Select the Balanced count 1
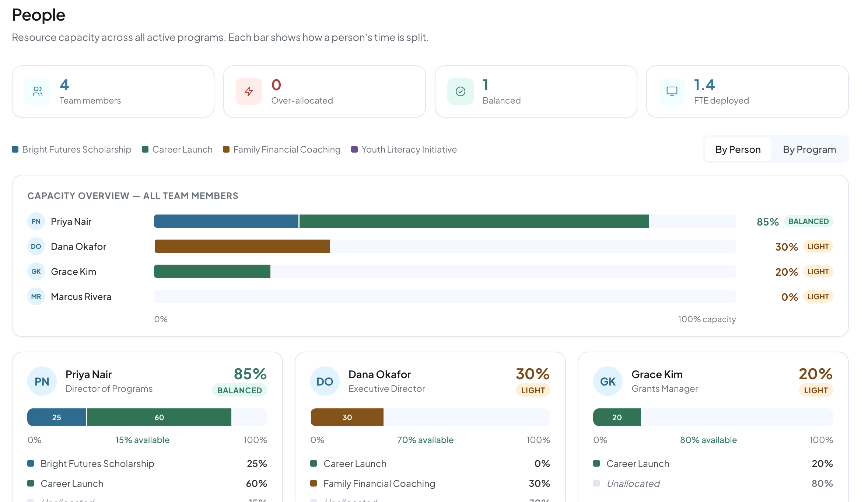 click(486, 85)
